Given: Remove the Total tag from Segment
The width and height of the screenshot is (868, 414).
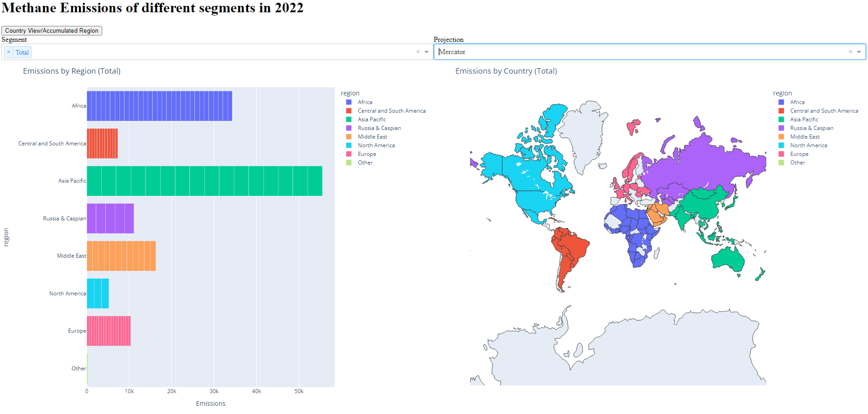Looking at the screenshot, I should [x=9, y=52].
